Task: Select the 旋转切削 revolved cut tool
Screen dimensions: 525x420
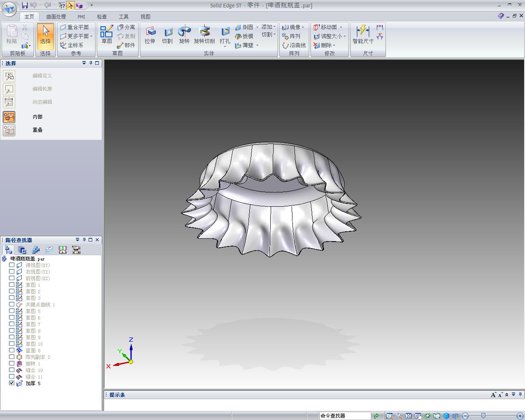Action: 204,35
